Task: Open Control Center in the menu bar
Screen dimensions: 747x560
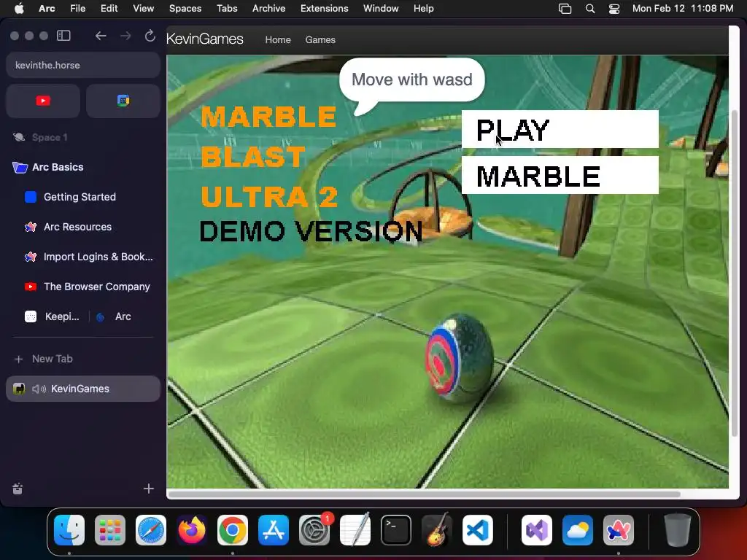Action: pyautogui.click(x=614, y=9)
